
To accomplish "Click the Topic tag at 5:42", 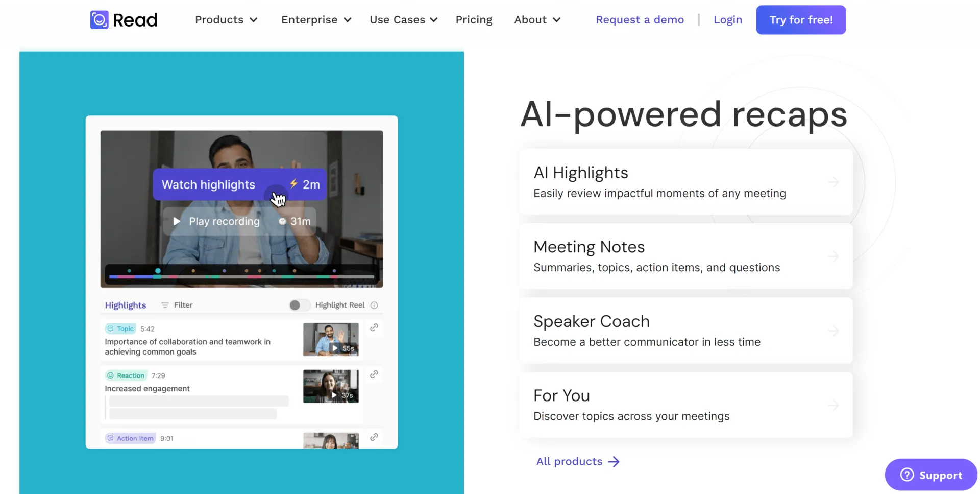I will click(x=120, y=328).
